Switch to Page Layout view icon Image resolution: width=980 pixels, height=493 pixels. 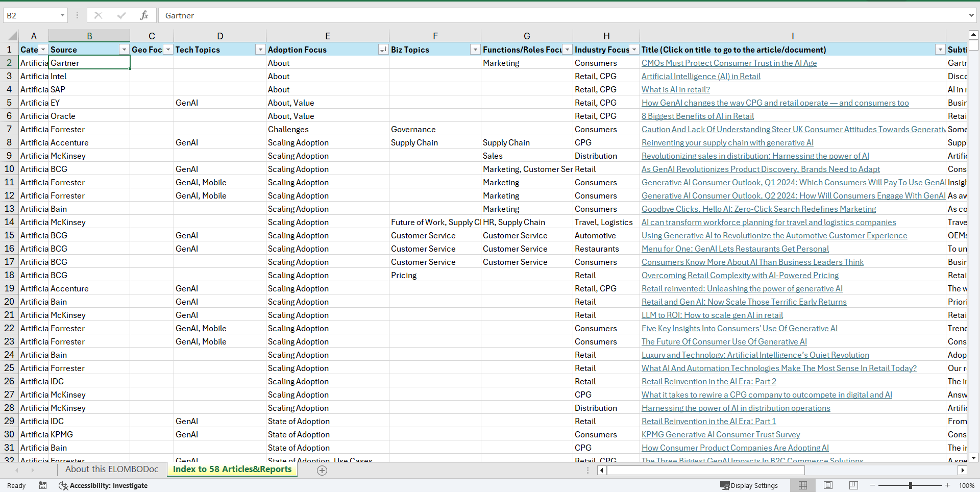828,485
